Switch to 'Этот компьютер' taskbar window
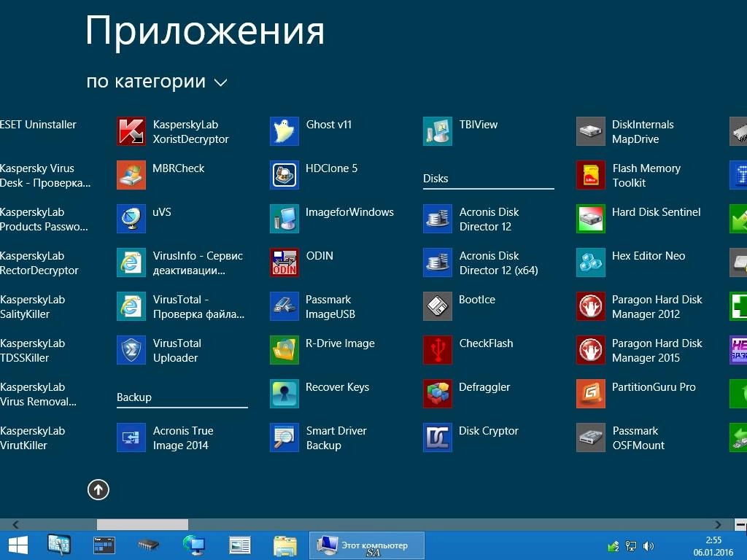 [366, 545]
